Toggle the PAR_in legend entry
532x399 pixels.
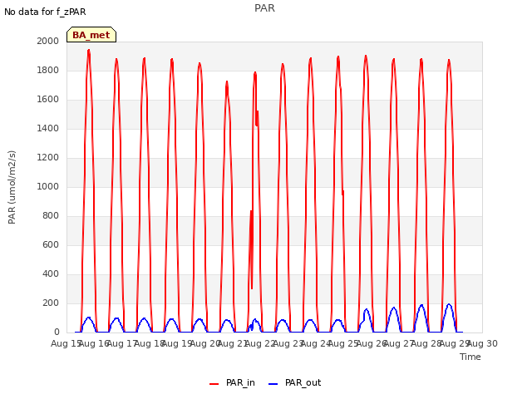[232, 382]
